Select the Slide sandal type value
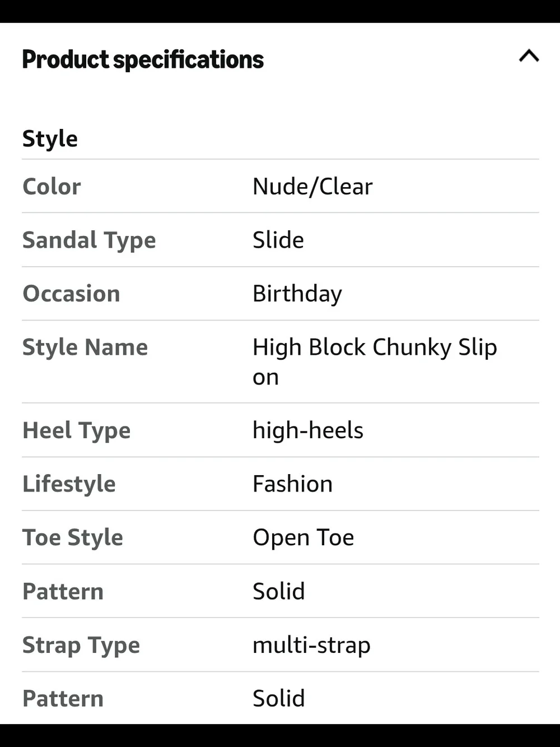This screenshot has height=747, width=560. [x=278, y=240]
